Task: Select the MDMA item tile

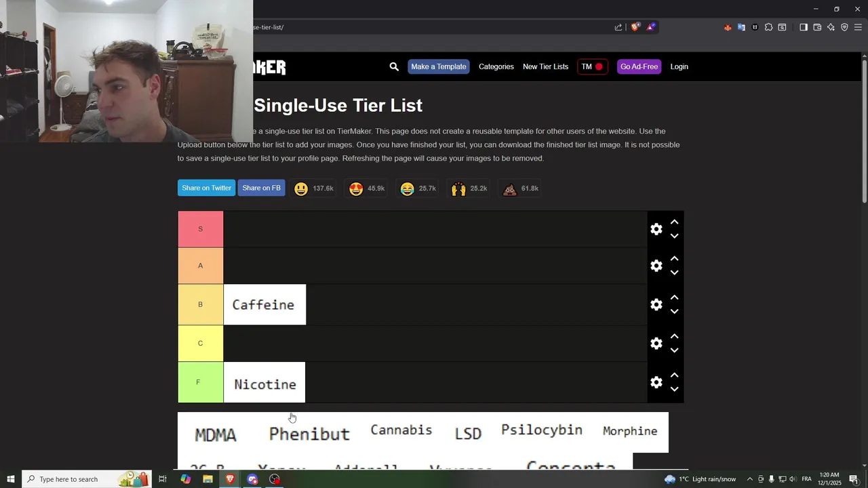Action: point(216,434)
